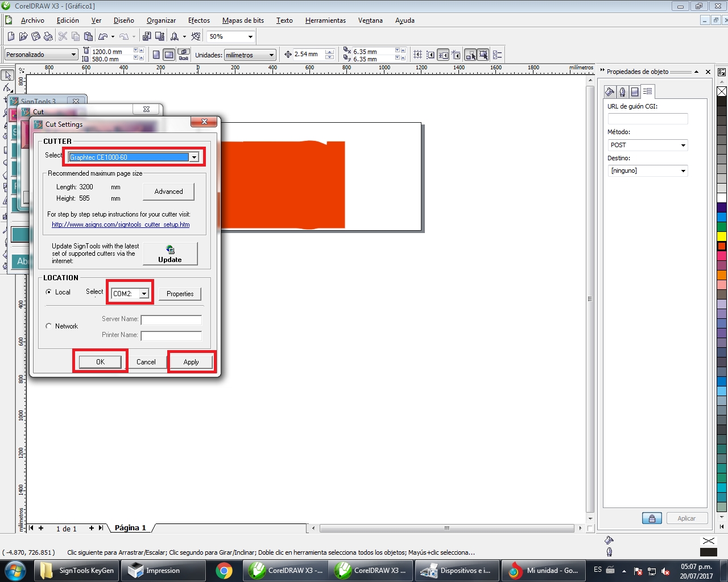
Task: Click the Copy icon in toolbar
Action: click(76, 36)
